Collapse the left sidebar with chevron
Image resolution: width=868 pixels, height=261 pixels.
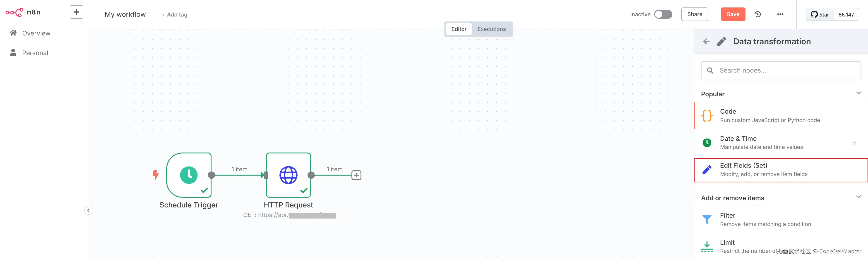[x=88, y=210]
